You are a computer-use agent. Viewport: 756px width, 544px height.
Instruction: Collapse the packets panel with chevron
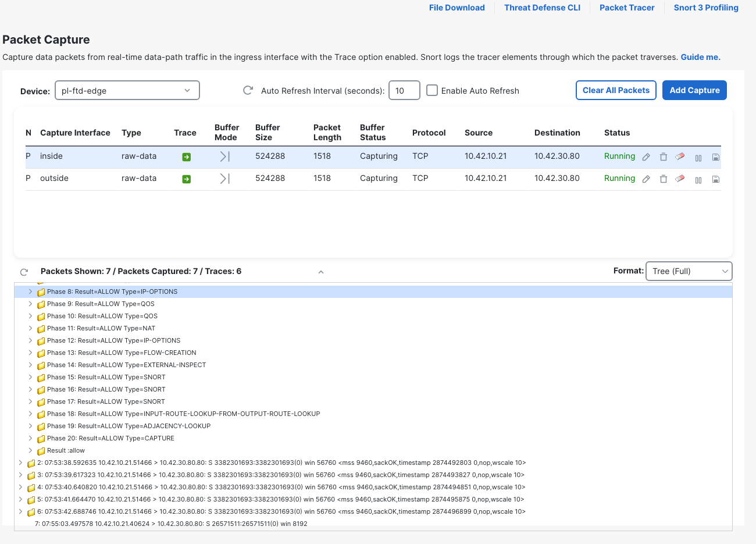pyautogui.click(x=321, y=272)
